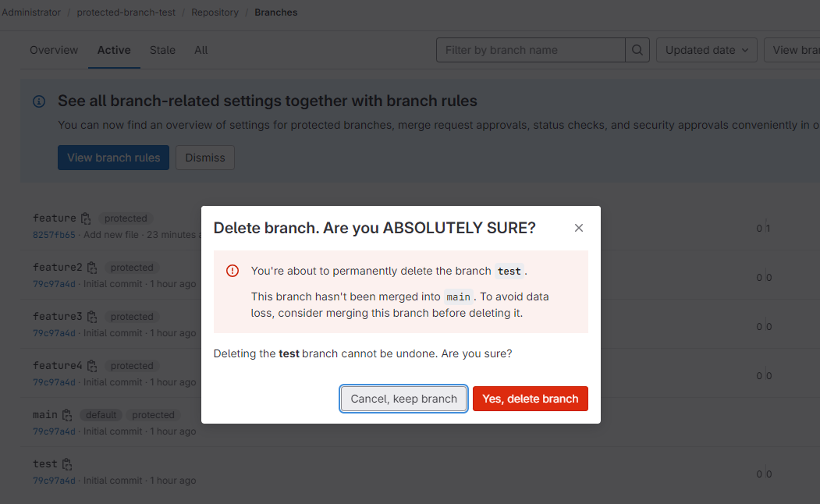Viewport: 820px width, 504px height.
Task: Switch to the Overview tab
Action: tap(54, 50)
